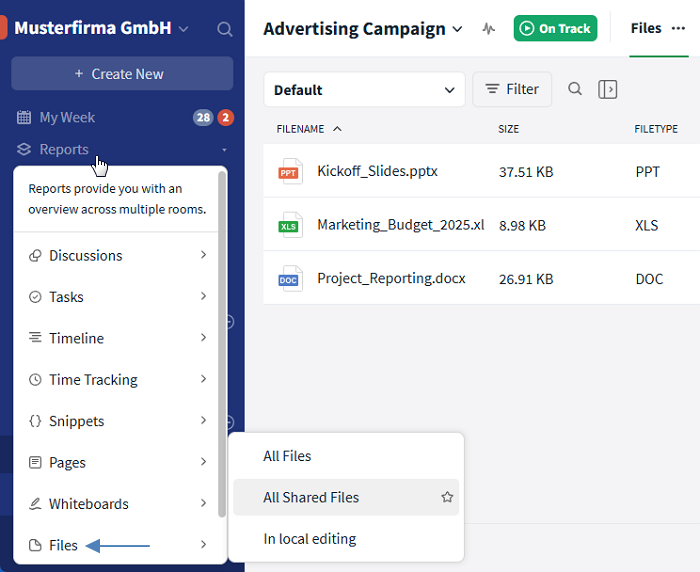Switch to the Files tab
The image size is (700, 572).
pos(646,29)
